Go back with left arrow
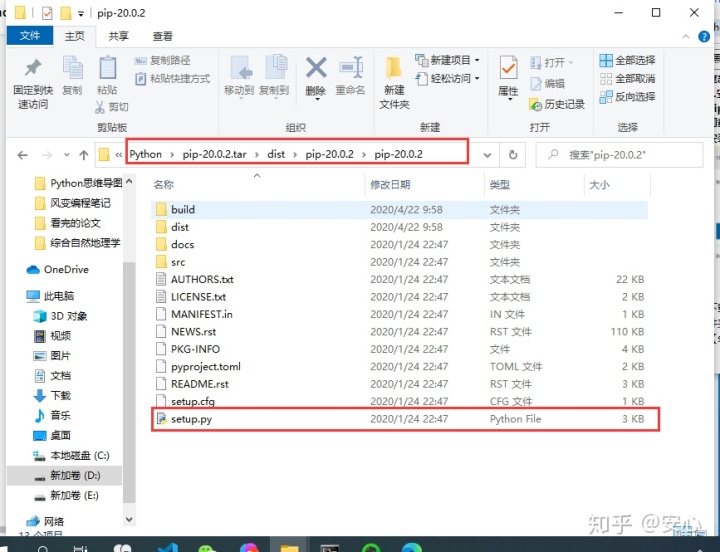 tap(22, 155)
